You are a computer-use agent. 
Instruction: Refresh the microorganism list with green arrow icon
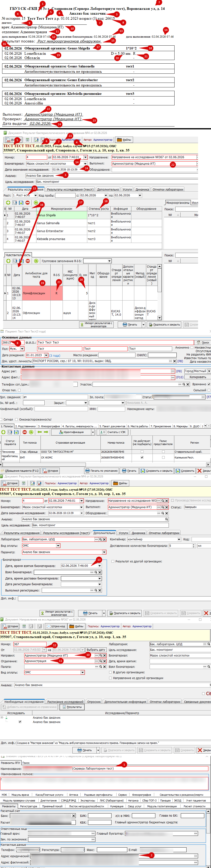(x=36, y=203)
